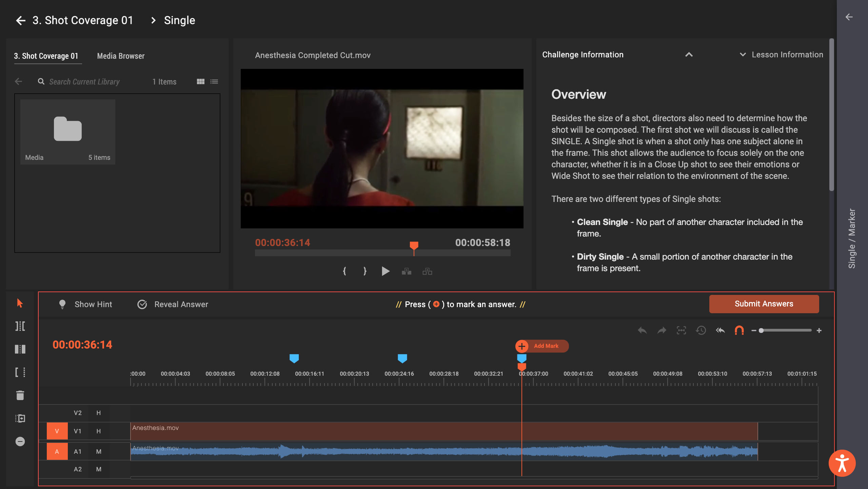Click the fit timeline to window icon
The width and height of the screenshot is (868, 489).
tap(681, 330)
